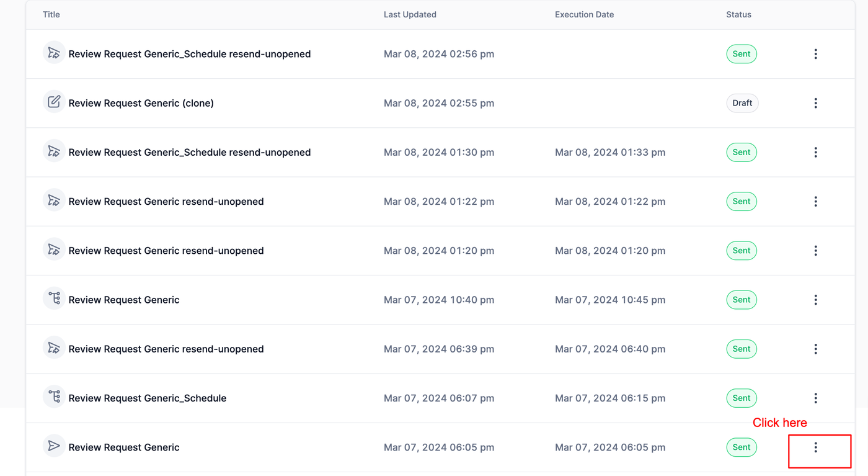The width and height of the screenshot is (868, 476).
Task: Click the resend icon for the Mar 08 01:30 pm campaign
Action: 54,151
